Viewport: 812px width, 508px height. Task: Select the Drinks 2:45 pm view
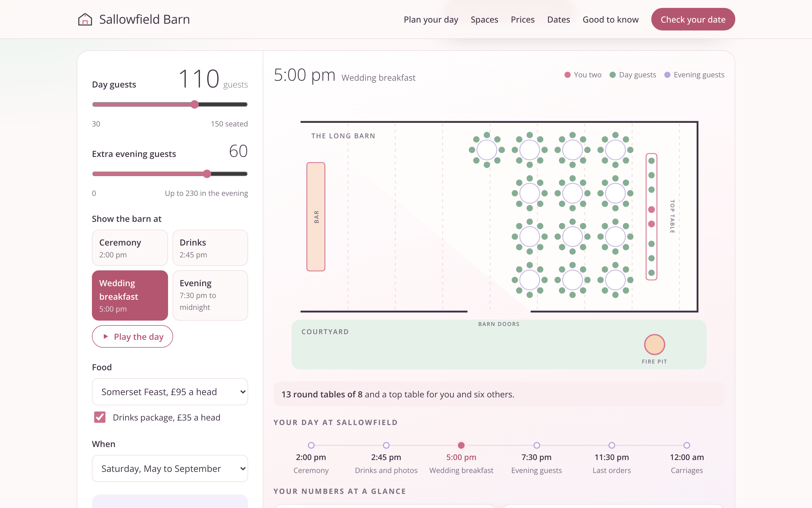pos(210,248)
